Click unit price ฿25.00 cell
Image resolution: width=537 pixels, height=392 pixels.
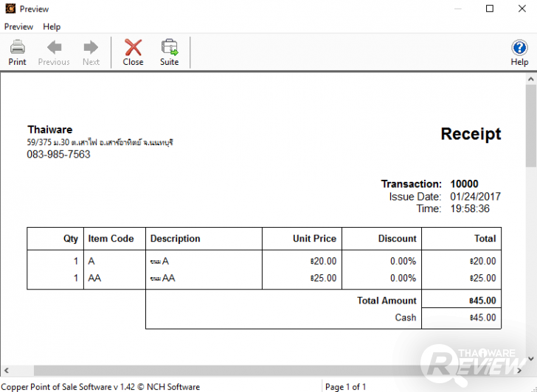coord(323,278)
